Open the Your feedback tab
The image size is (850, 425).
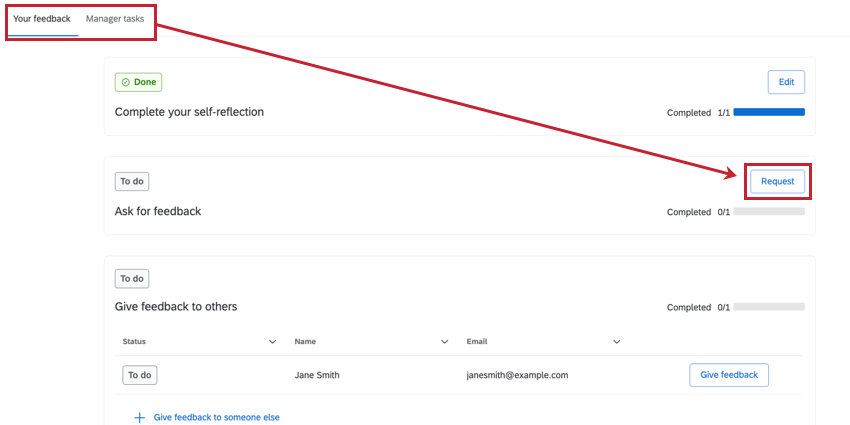[42, 19]
